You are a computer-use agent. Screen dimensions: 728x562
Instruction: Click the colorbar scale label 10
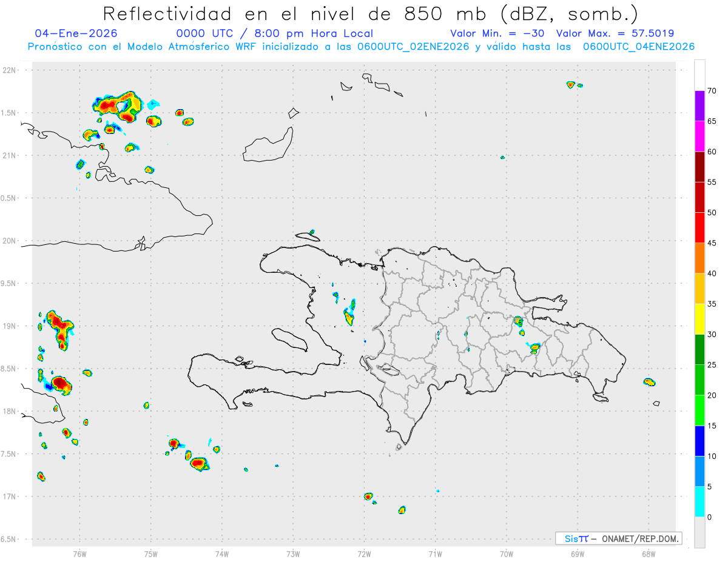712,457
